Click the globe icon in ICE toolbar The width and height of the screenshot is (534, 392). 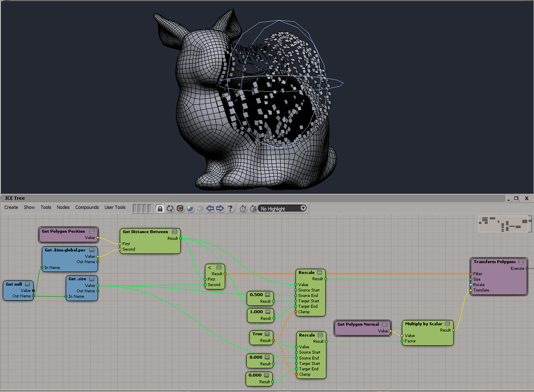point(190,209)
